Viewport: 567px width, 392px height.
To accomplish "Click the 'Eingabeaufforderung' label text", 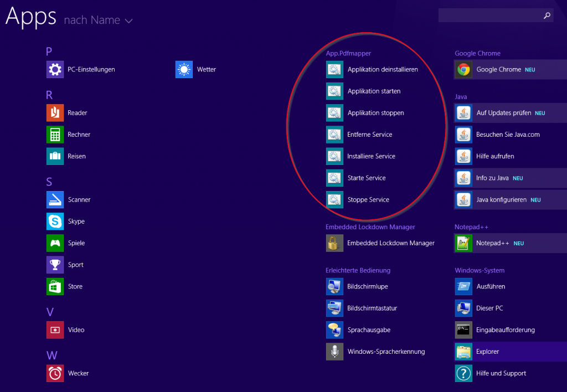I will click(x=505, y=330).
